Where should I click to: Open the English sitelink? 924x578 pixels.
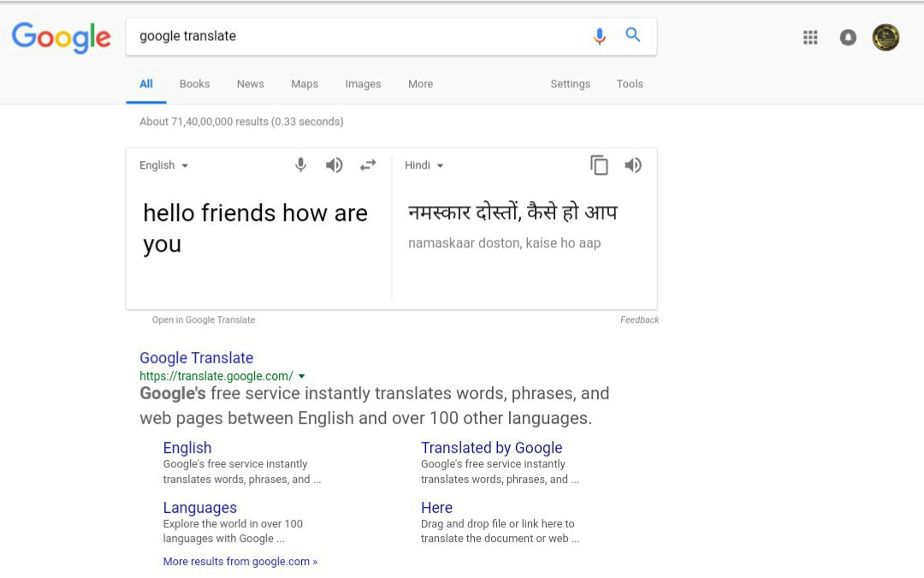(x=187, y=448)
